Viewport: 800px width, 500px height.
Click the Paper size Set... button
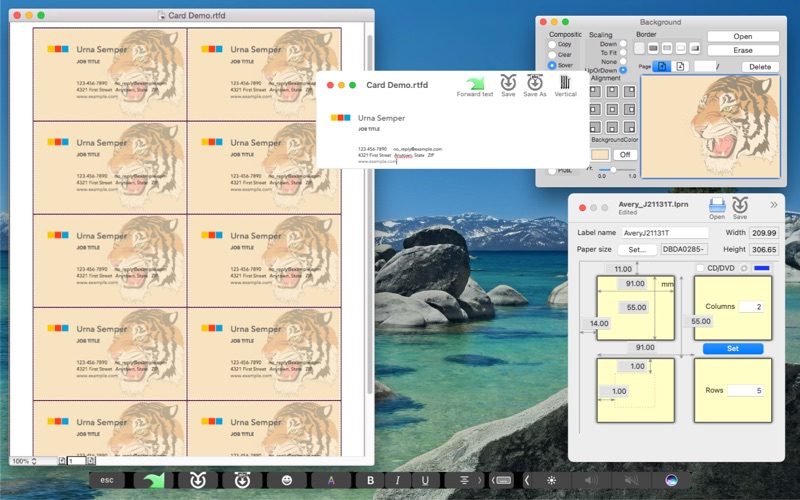(637, 249)
